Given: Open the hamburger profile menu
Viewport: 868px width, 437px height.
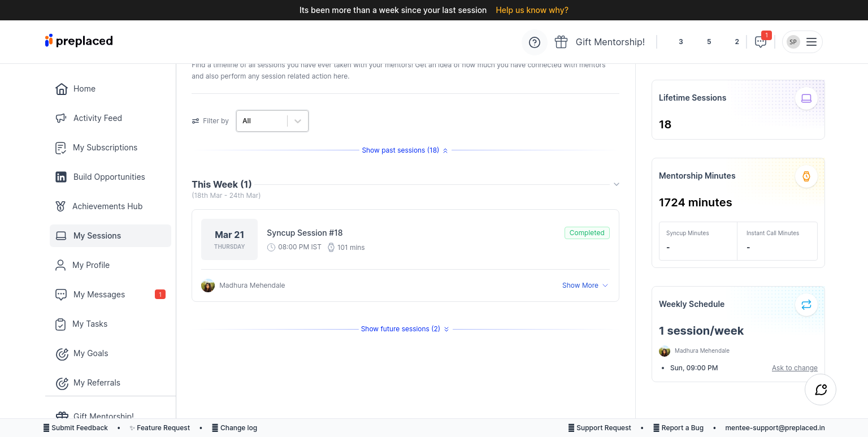Looking at the screenshot, I should 811,42.
